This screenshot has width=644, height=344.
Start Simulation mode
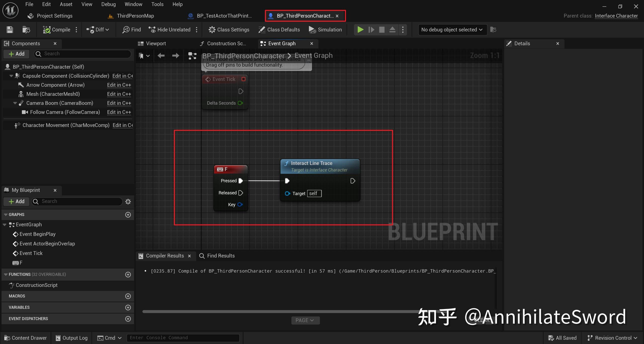[x=325, y=30]
